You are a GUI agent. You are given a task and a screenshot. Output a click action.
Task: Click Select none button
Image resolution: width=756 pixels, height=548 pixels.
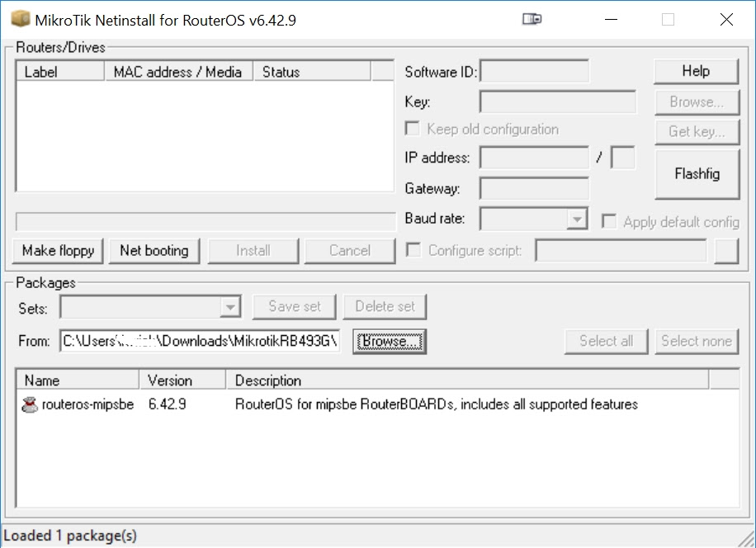697,341
